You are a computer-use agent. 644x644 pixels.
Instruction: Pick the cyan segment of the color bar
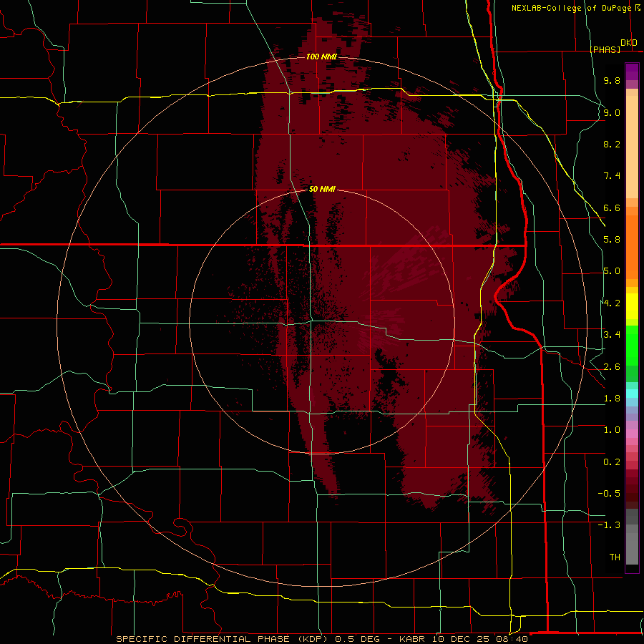click(632, 394)
